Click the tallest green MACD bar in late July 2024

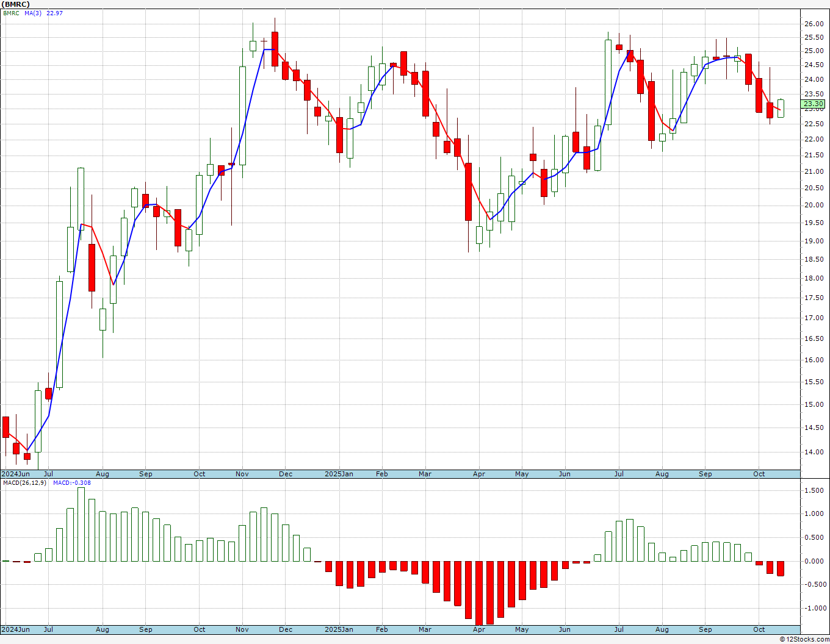pyautogui.click(x=81, y=524)
